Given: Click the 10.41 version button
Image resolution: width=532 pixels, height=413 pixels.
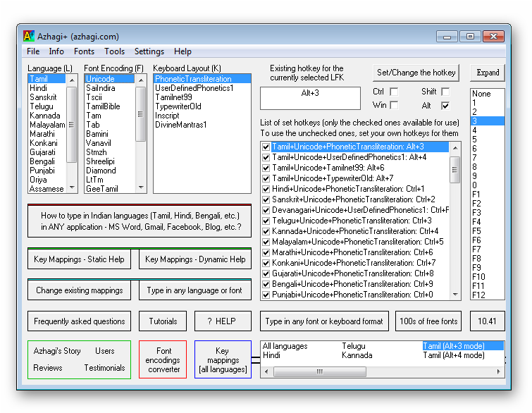Looking at the screenshot, I should pyautogui.click(x=487, y=321).
